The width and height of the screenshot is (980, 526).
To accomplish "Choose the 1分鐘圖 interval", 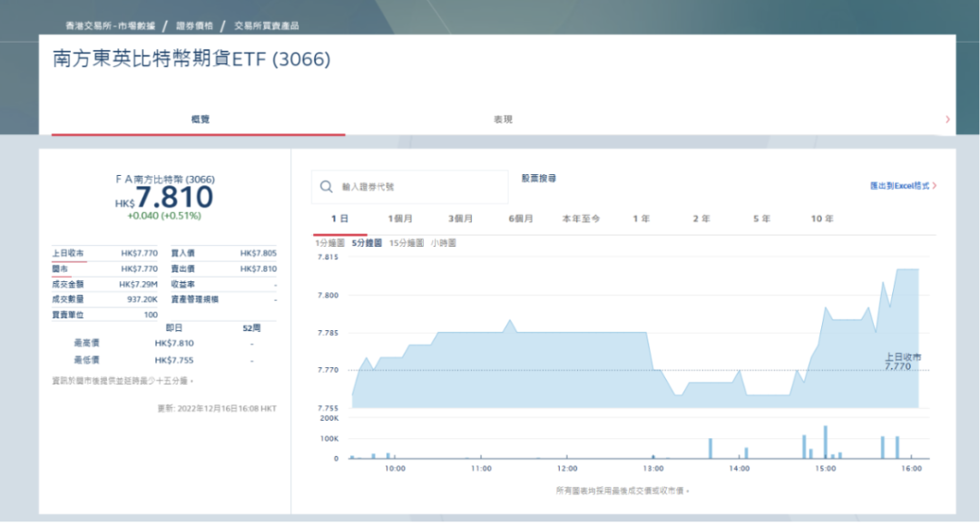I will (329, 243).
